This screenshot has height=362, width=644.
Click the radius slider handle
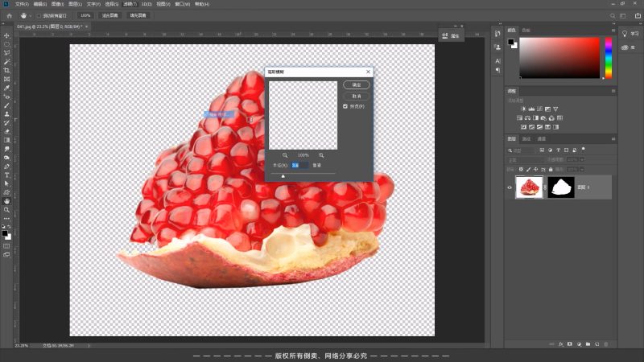(283, 175)
